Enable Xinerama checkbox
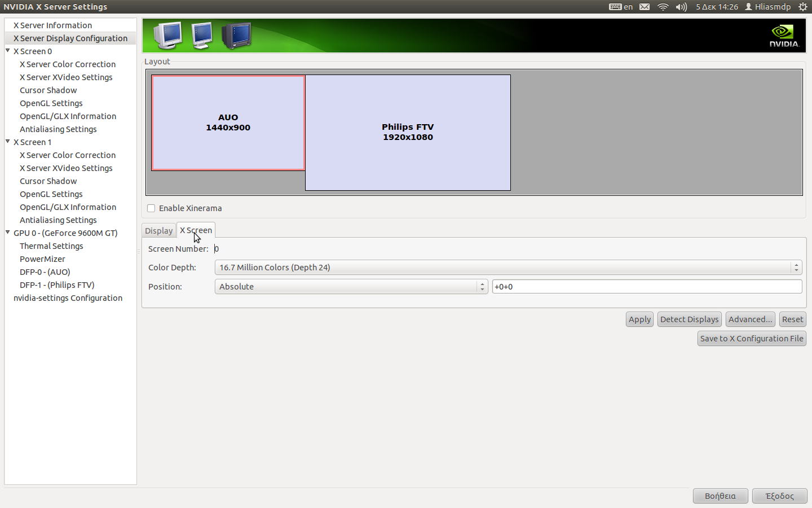 [151, 208]
